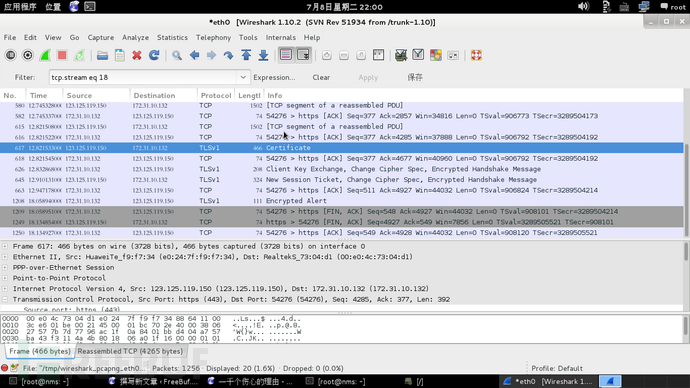The image size is (690, 388).
Task: Open the 应用程序 applications menu
Action: (x=20, y=7)
